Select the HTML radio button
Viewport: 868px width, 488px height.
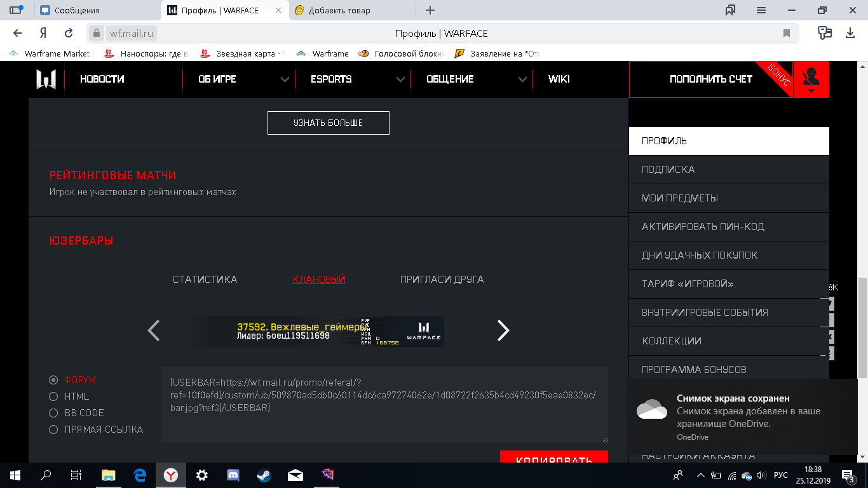tap(53, 396)
